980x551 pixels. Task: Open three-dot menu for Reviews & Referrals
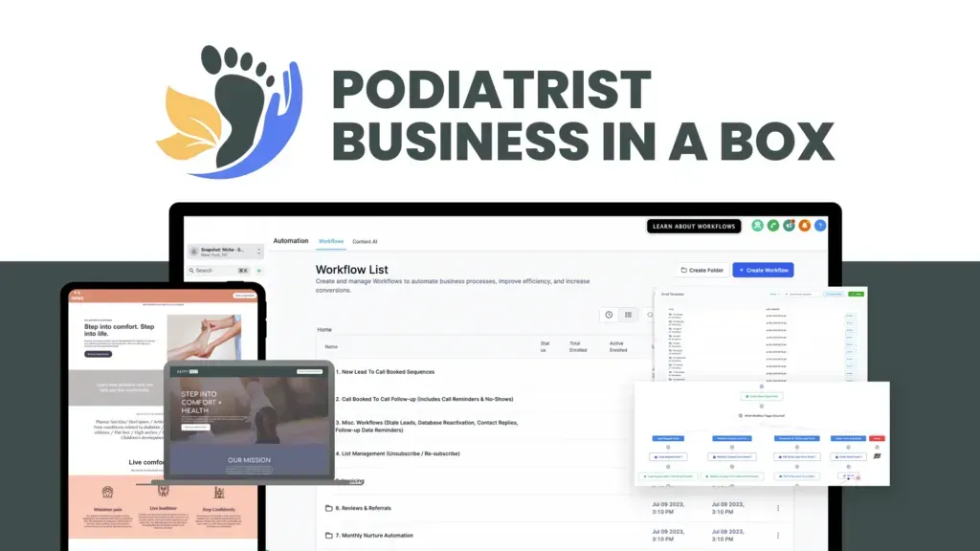(778, 509)
